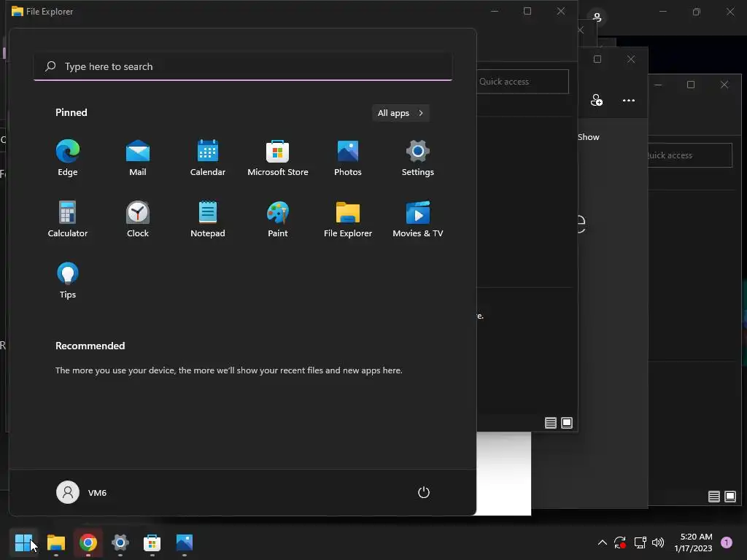
Task: Click the Quick access box in rear Explorer window
Action: (x=690, y=155)
